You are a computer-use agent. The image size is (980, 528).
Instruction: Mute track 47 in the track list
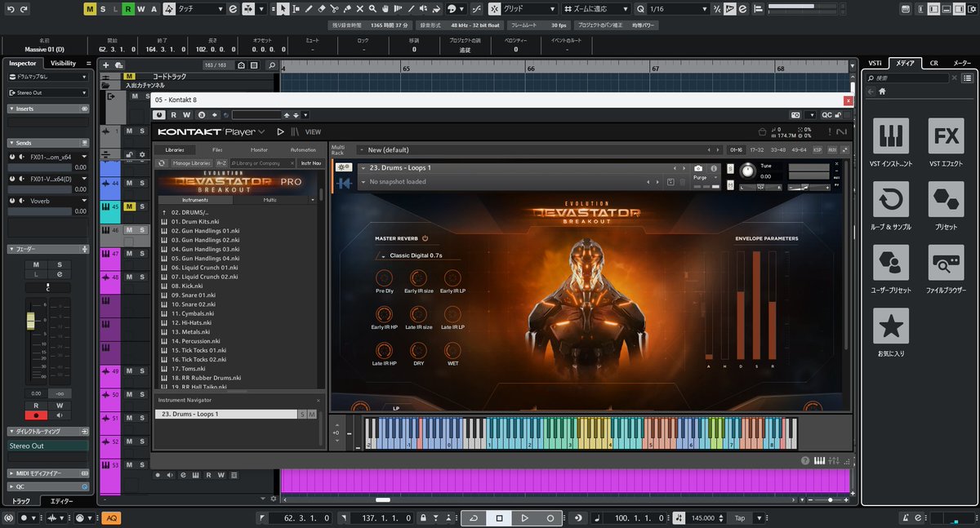click(130, 255)
